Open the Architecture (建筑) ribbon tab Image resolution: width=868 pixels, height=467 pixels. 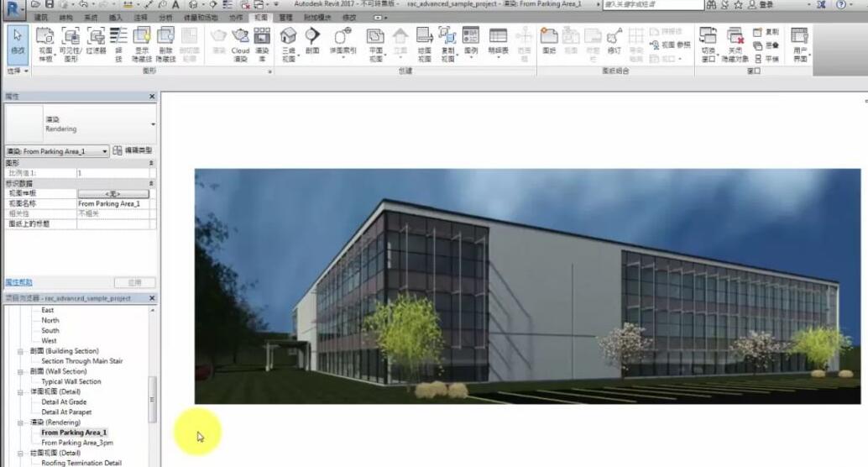point(40,18)
